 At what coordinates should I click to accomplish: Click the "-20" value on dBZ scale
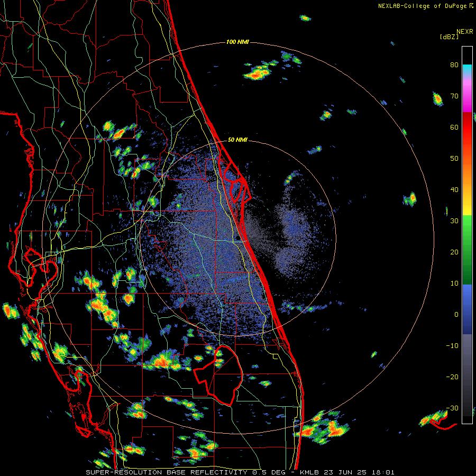pos(452,377)
